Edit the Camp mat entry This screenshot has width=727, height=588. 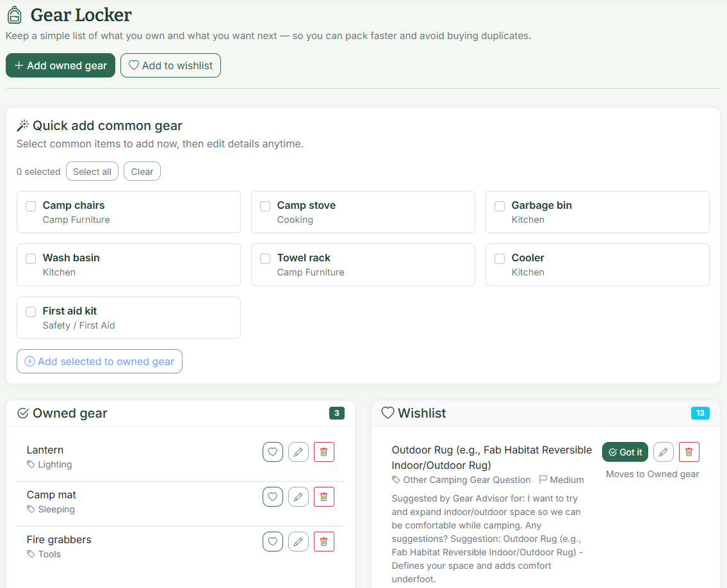click(x=298, y=496)
